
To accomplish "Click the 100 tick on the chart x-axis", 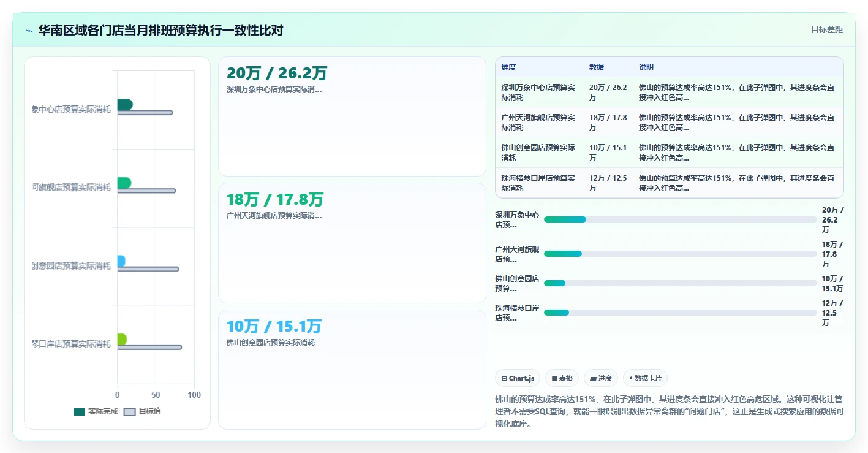I will (194, 395).
